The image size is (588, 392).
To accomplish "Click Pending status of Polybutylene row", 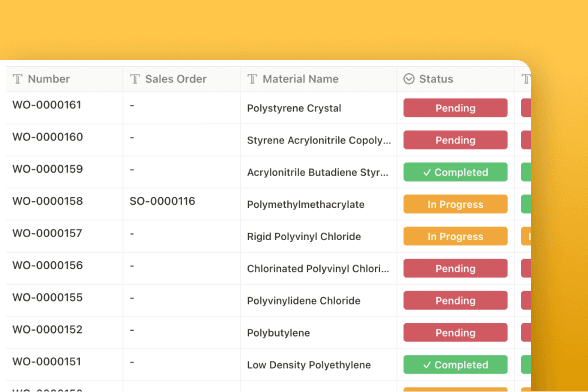I will click(455, 333).
